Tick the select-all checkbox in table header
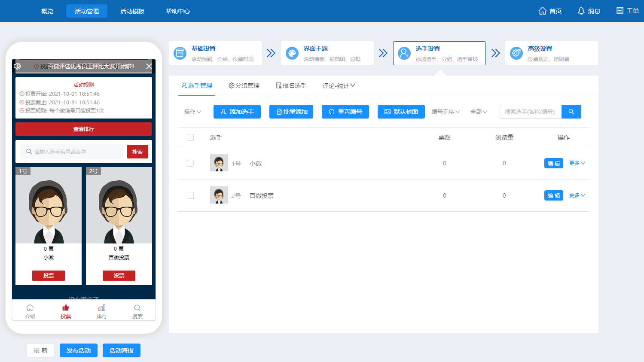 click(x=190, y=137)
